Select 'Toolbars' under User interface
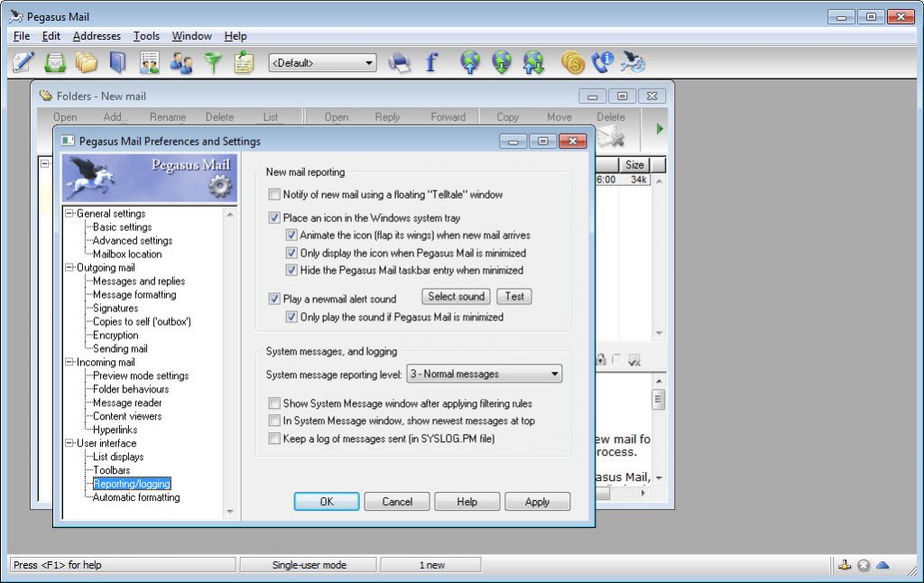924x583 pixels. tap(111, 470)
